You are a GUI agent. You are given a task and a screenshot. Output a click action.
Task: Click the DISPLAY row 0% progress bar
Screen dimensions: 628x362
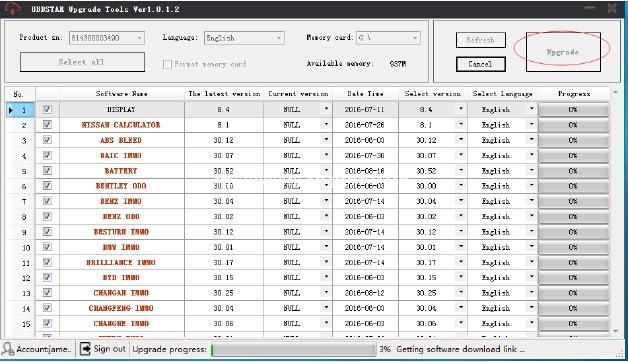coord(574,109)
